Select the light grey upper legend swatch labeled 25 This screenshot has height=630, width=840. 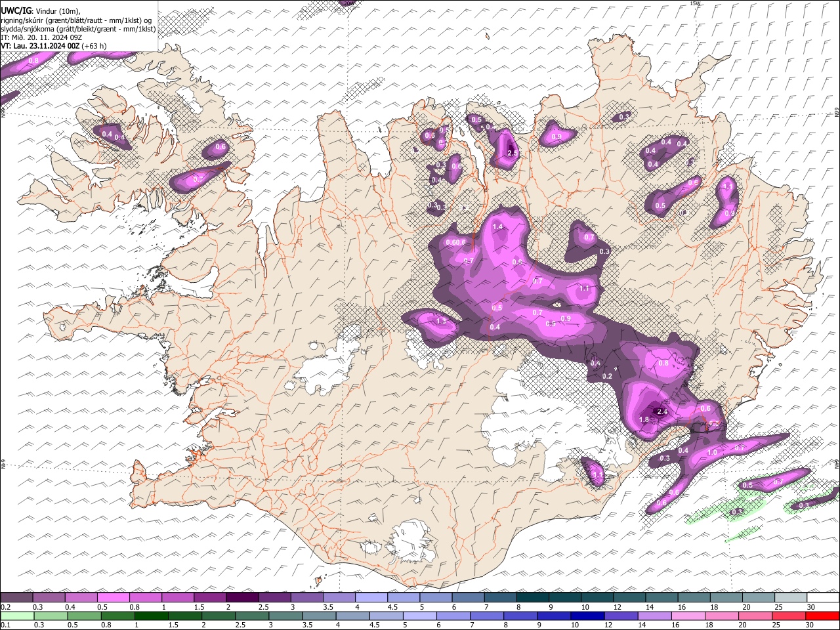click(791, 597)
